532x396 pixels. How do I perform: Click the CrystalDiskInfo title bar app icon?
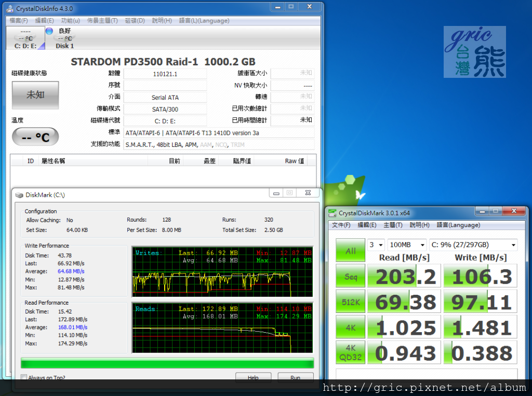click(x=10, y=8)
